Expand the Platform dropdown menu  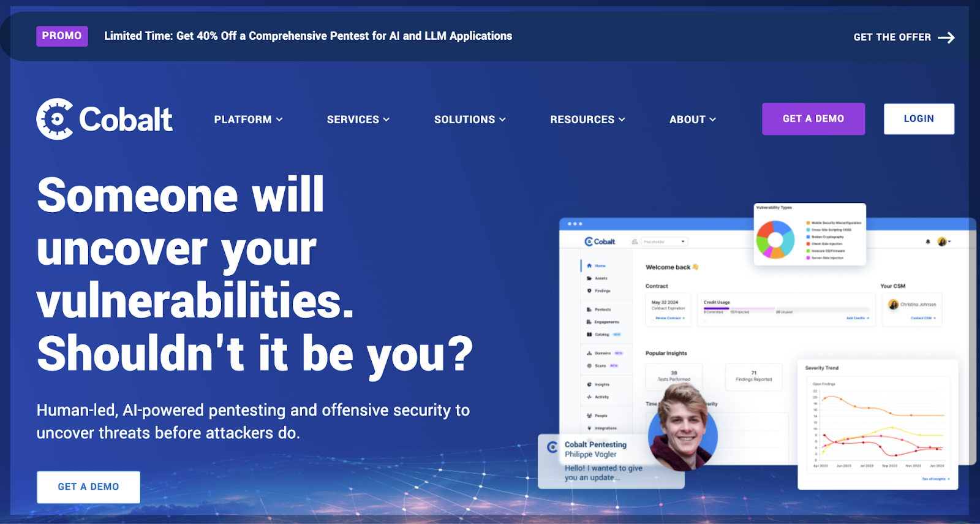[248, 120]
